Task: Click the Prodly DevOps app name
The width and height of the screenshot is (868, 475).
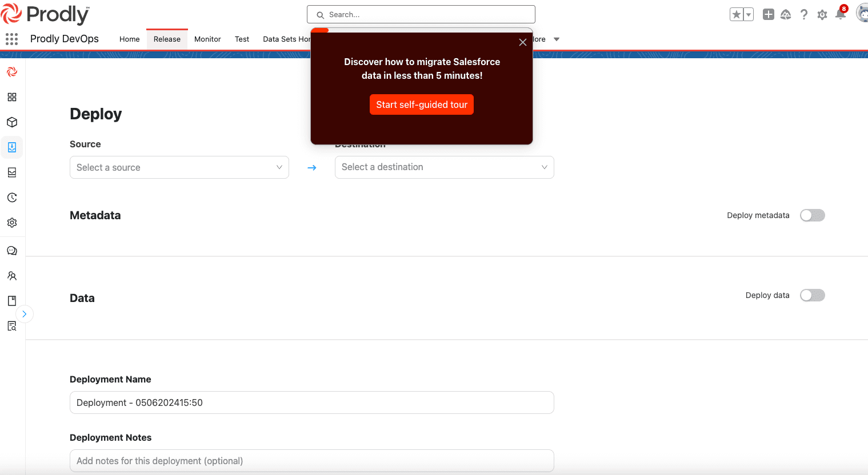Action: (x=65, y=39)
